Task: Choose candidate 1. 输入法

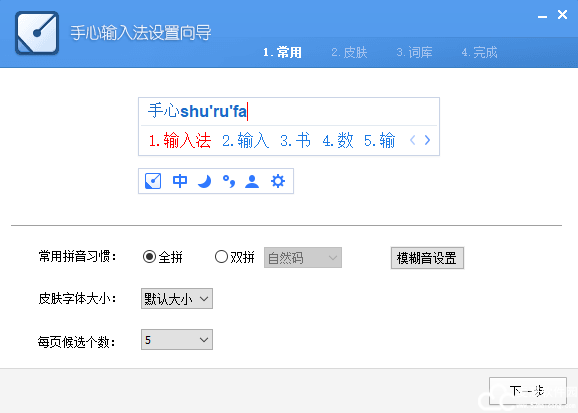Action: coord(180,140)
